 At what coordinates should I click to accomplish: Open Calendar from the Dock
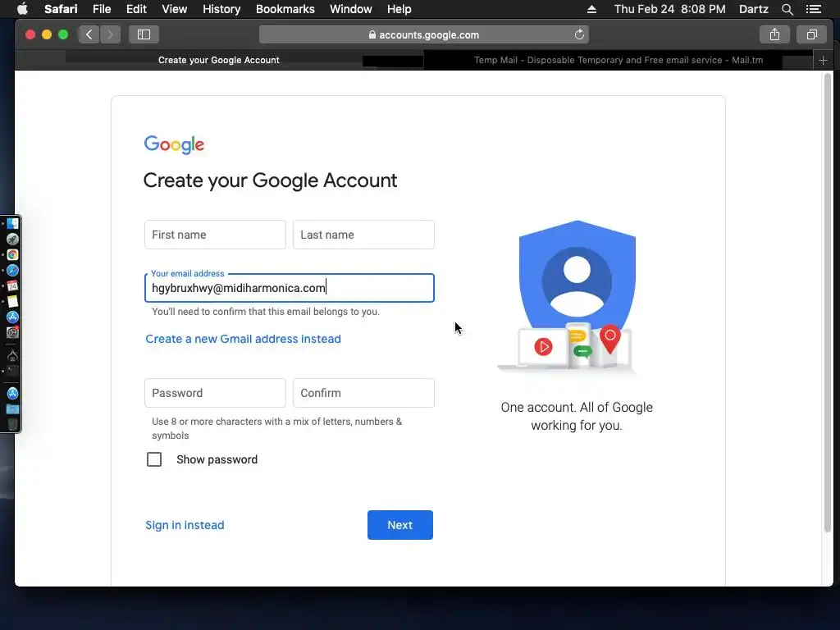pos(13,285)
